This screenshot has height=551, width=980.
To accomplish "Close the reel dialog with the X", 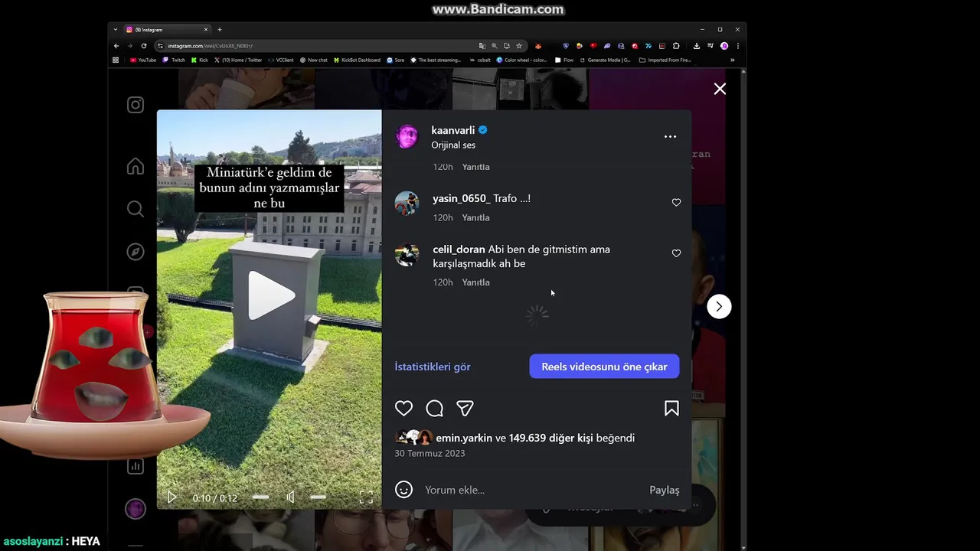I will coord(720,89).
